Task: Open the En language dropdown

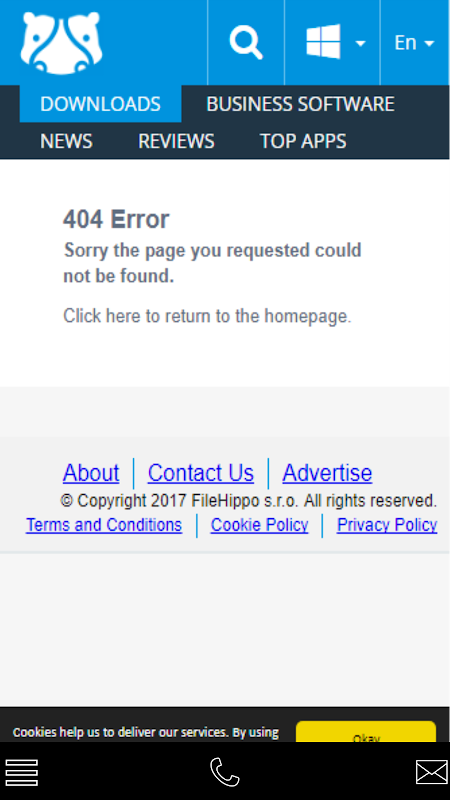Action: 414,42
